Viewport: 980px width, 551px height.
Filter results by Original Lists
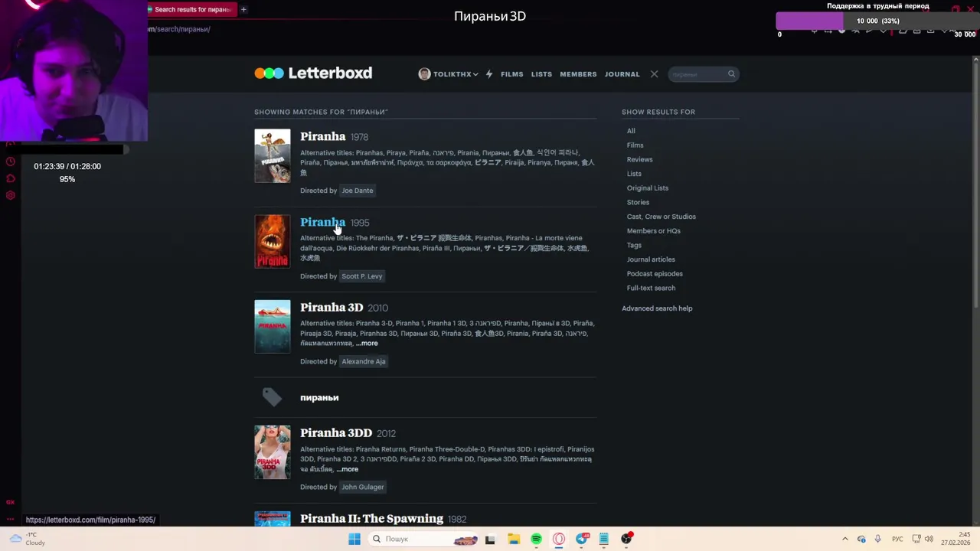648,188
